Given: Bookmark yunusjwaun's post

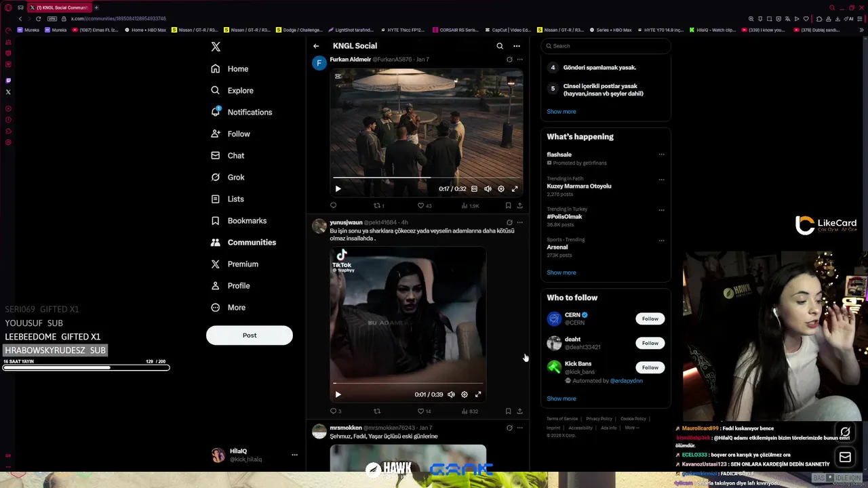Looking at the screenshot, I should (x=508, y=411).
